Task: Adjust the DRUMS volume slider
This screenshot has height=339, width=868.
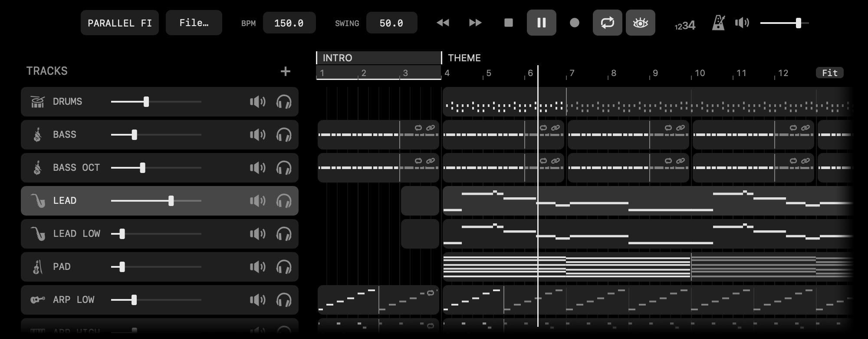Action: click(156, 102)
